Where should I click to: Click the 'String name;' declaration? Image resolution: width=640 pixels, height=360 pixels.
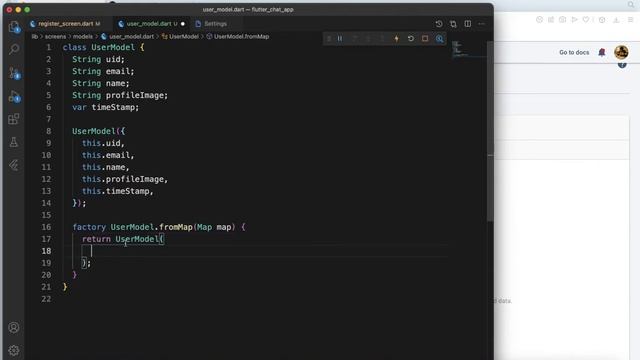(101, 83)
